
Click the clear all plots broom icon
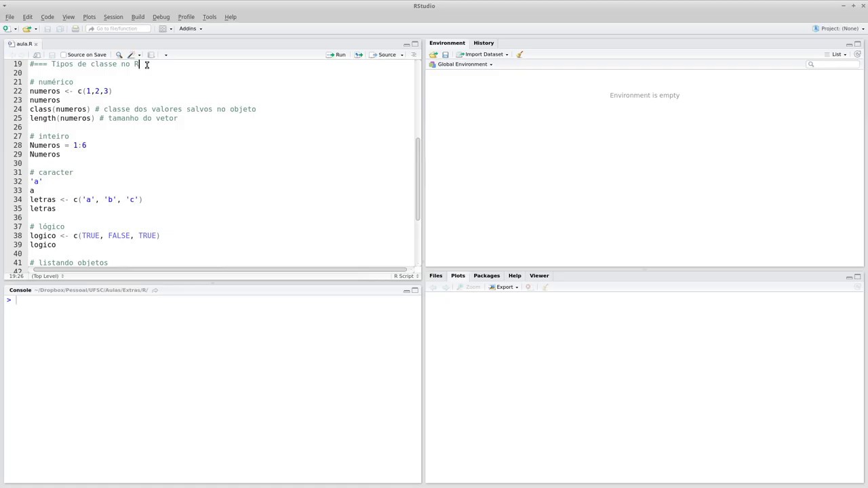coord(545,287)
